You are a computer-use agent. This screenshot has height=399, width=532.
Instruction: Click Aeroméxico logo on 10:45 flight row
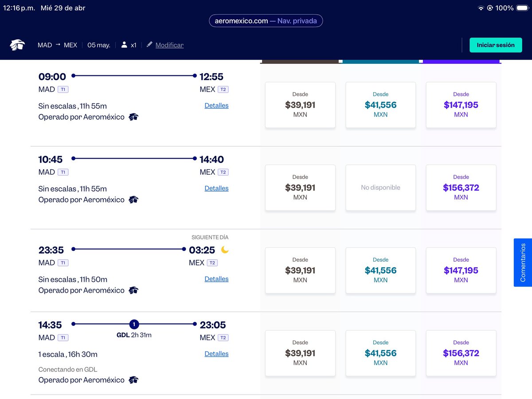coord(133,199)
